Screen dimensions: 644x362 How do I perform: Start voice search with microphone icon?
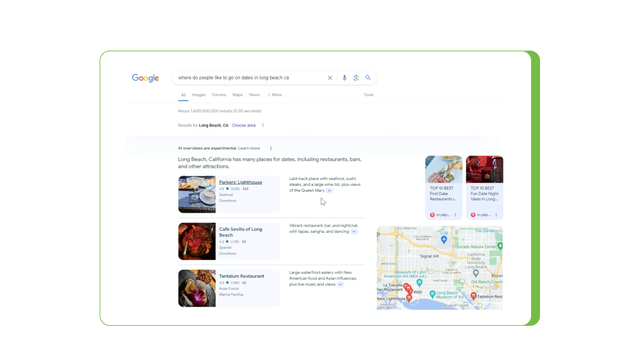tap(344, 78)
